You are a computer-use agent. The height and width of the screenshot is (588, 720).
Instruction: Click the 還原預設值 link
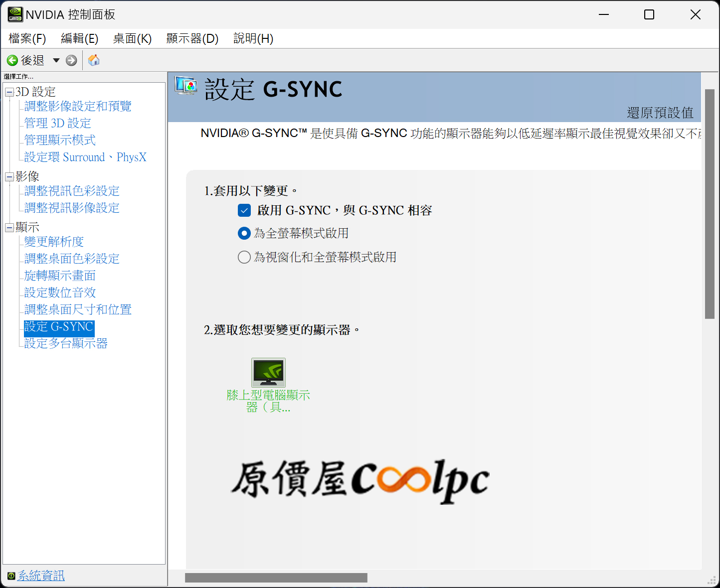point(660,113)
